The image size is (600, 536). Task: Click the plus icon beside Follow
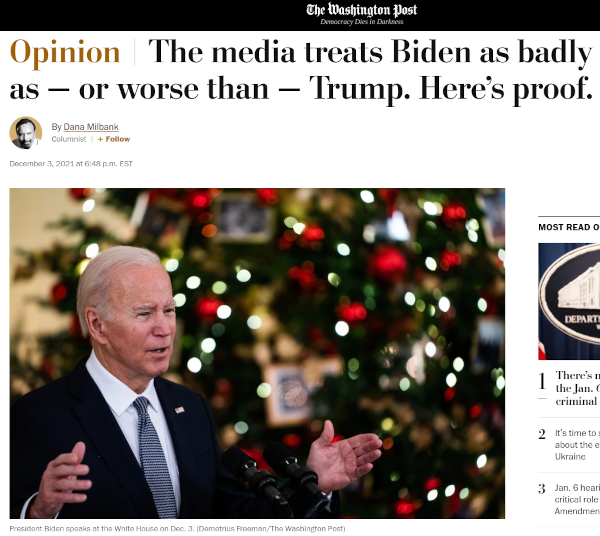(x=100, y=139)
